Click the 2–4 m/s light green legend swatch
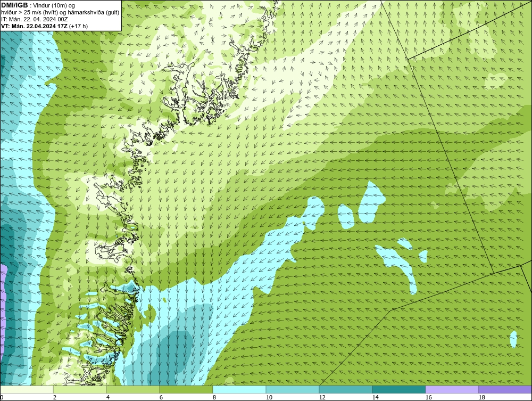The image size is (532, 401). point(80,389)
